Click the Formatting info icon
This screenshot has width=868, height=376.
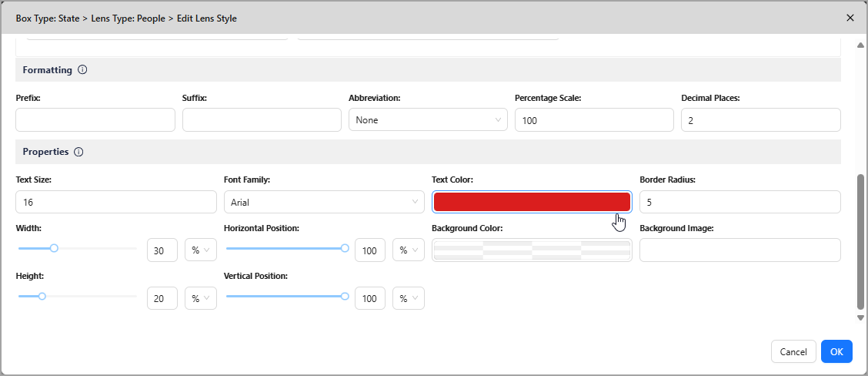click(x=82, y=70)
